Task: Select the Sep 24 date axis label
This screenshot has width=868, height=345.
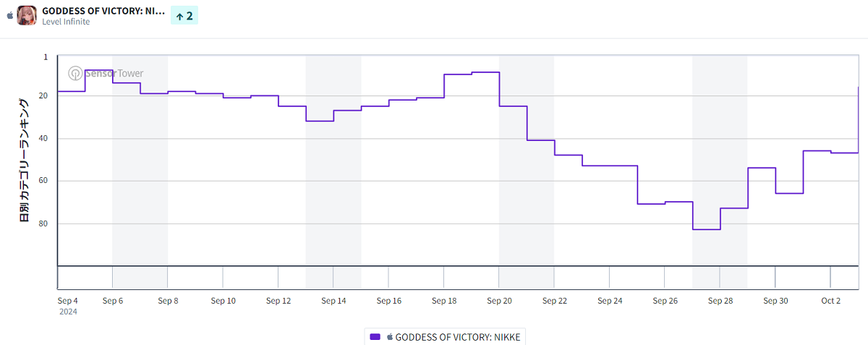Action: (610, 301)
